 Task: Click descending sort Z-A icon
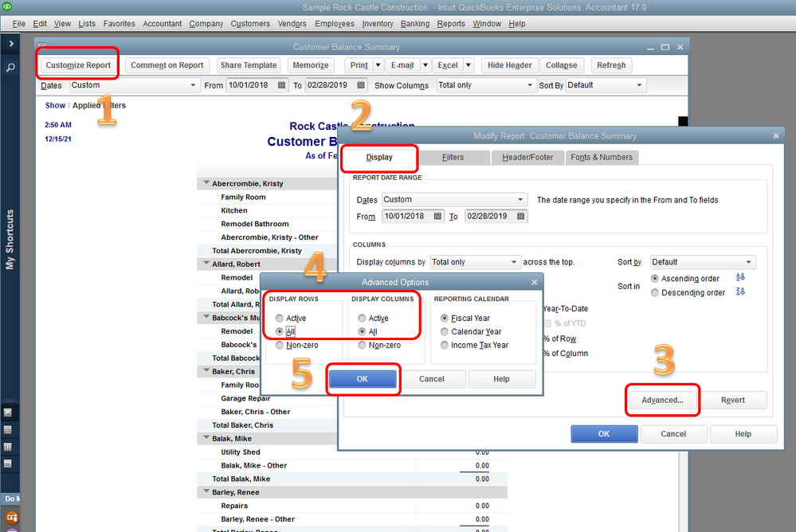(741, 291)
